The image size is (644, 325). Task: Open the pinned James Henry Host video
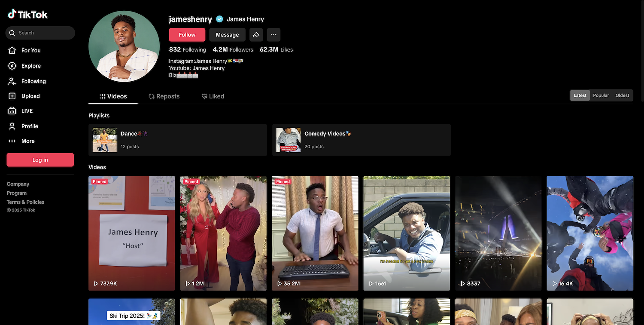(x=132, y=233)
